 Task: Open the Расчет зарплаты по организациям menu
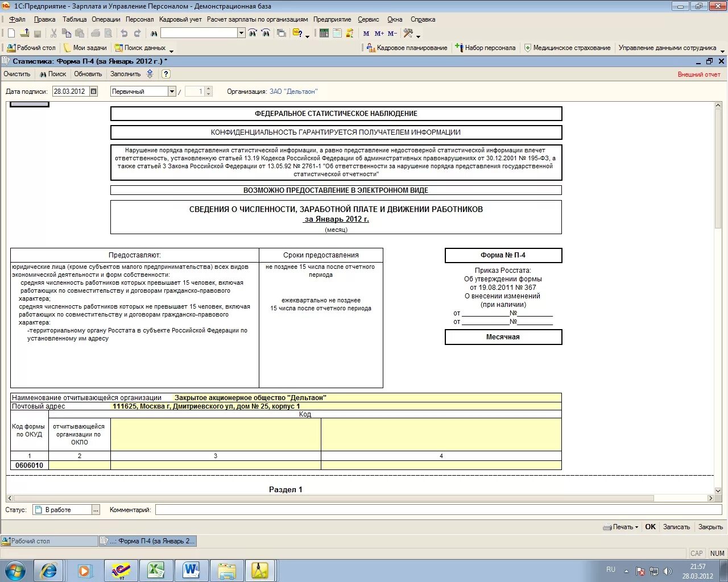pyautogui.click(x=258, y=19)
